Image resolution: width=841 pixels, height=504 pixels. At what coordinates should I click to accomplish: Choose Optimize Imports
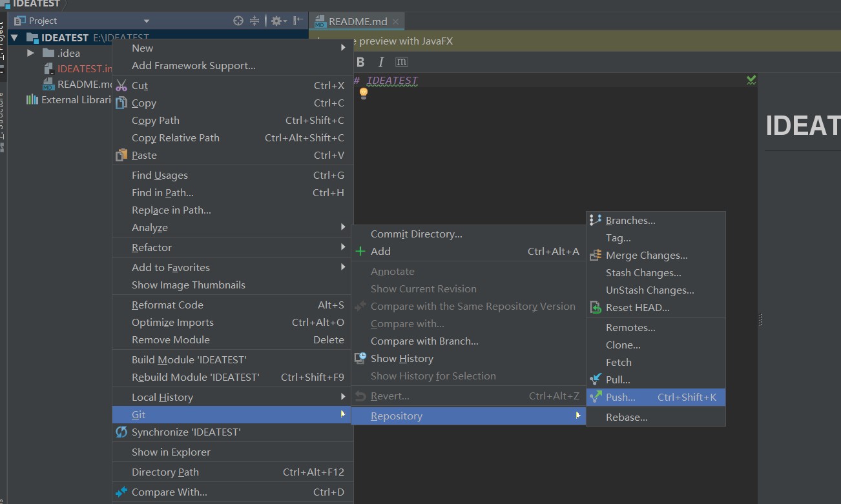point(233,322)
